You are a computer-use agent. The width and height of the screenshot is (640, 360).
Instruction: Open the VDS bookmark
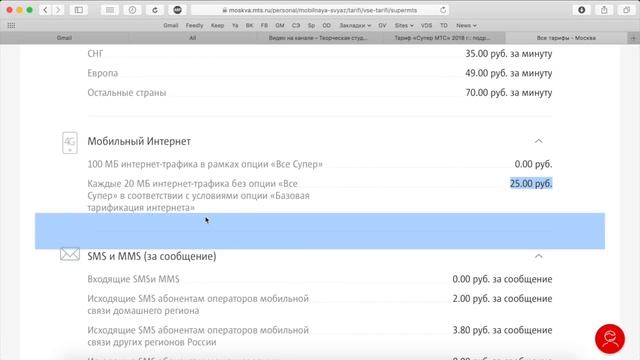[427, 25]
